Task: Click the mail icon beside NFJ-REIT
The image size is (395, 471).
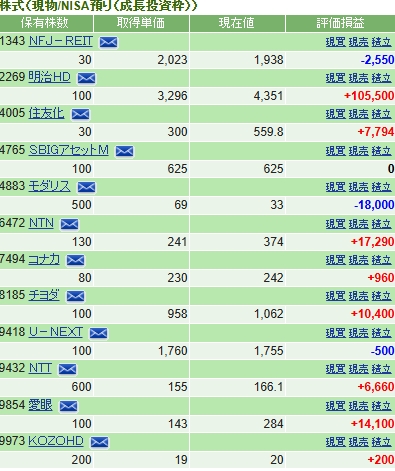Action: click(108, 42)
